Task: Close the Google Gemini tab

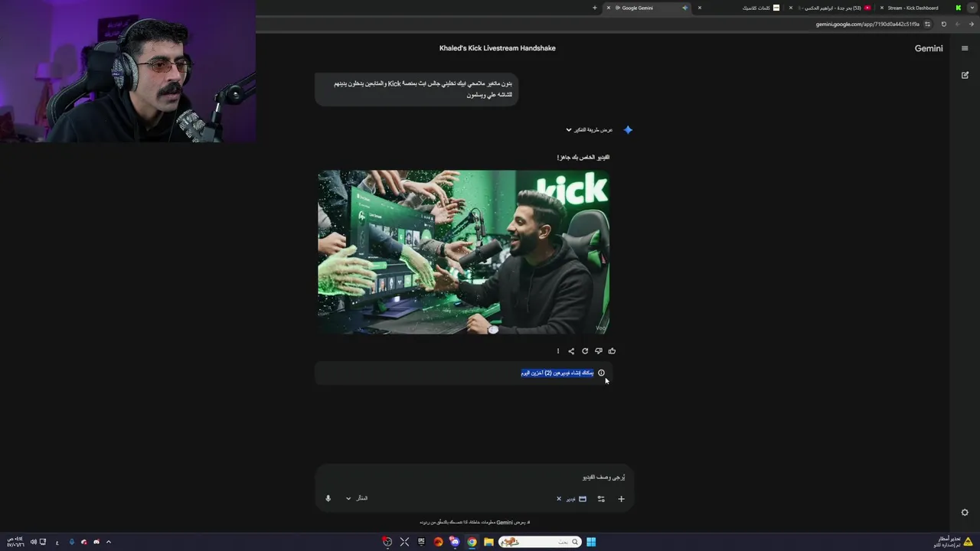Action: pos(609,8)
